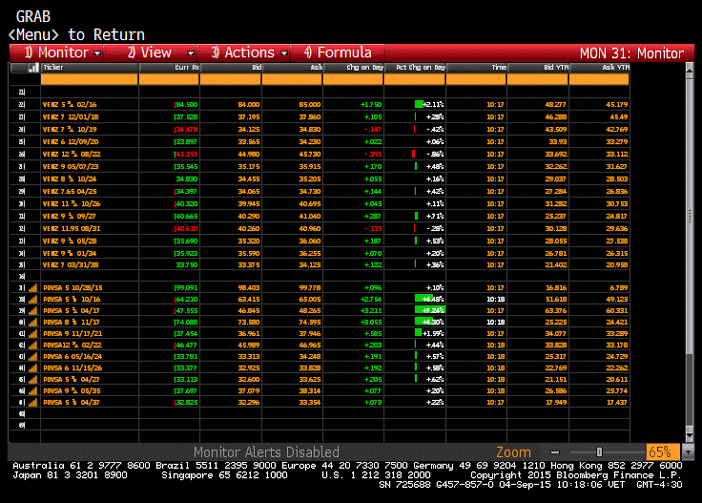Screen dimensions: 702x503
Task: Open chart icon for the PDVSA 05/35 row
Action: point(33,391)
